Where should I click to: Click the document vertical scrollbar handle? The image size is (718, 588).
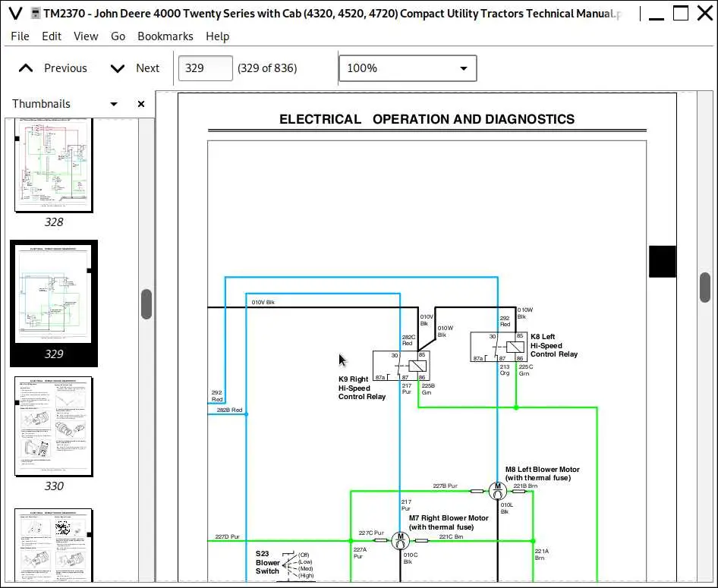705,288
